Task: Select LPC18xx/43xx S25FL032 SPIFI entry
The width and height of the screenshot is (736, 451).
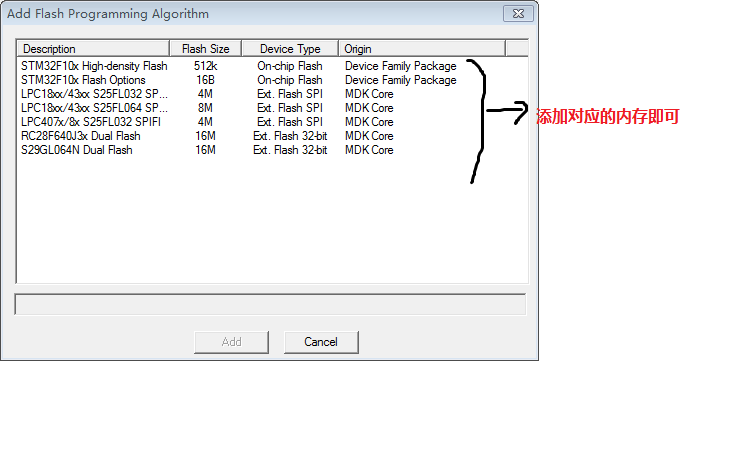Action: [x=94, y=94]
